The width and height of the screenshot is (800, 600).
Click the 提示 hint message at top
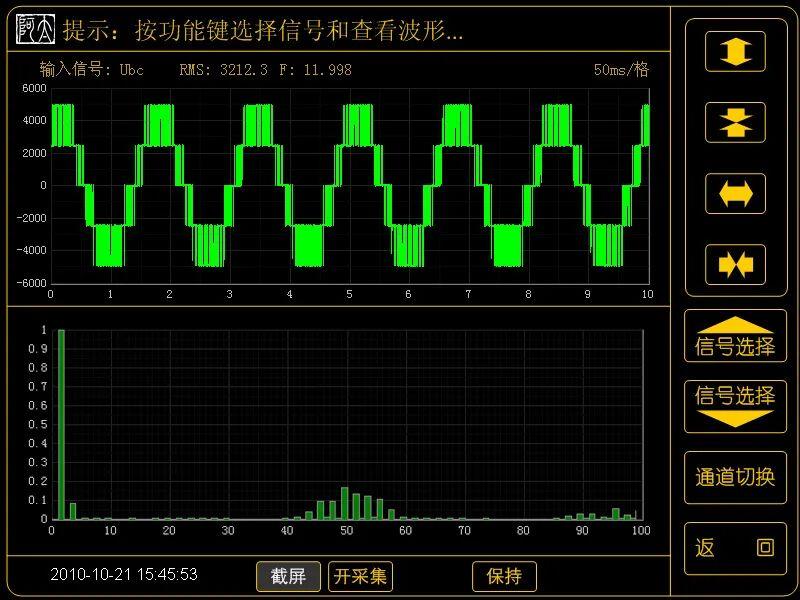(263, 31)
